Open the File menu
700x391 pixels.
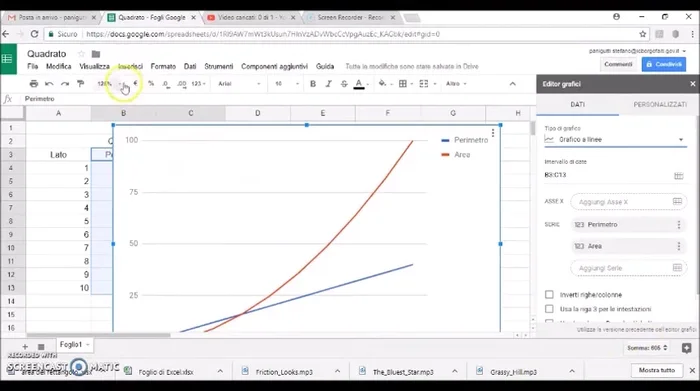(x=33, y=67)
